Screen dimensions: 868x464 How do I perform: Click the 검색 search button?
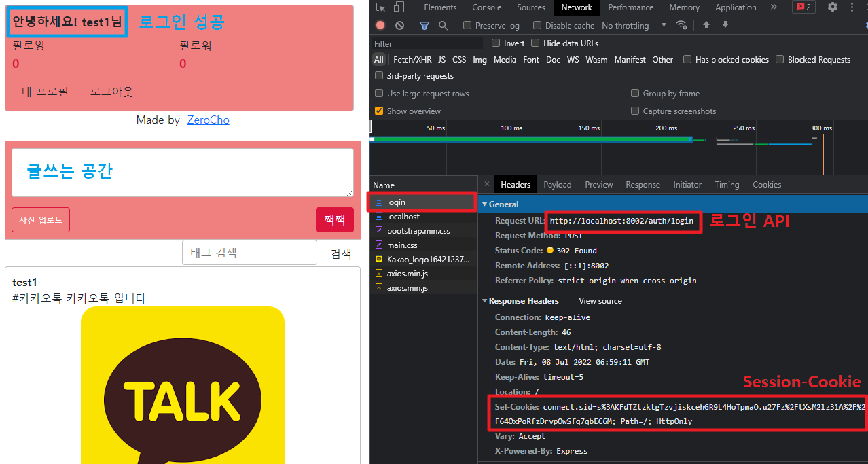341,253
